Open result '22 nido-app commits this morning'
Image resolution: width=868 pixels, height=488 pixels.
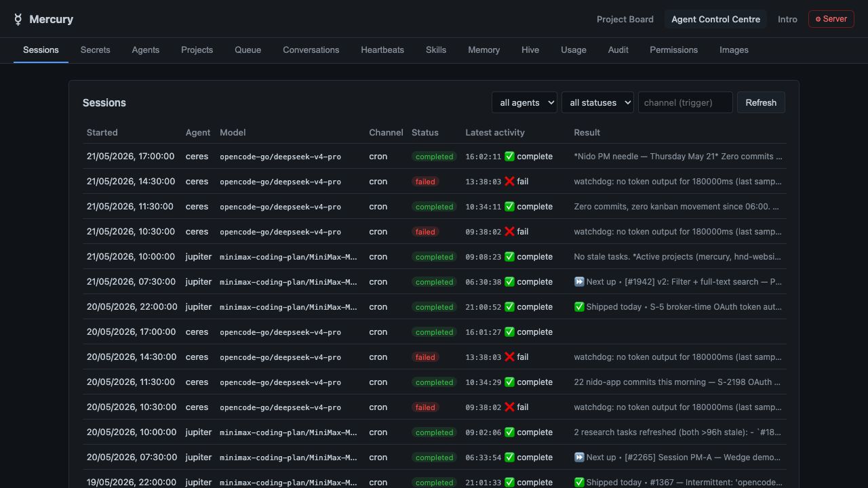tap(678, 382)
